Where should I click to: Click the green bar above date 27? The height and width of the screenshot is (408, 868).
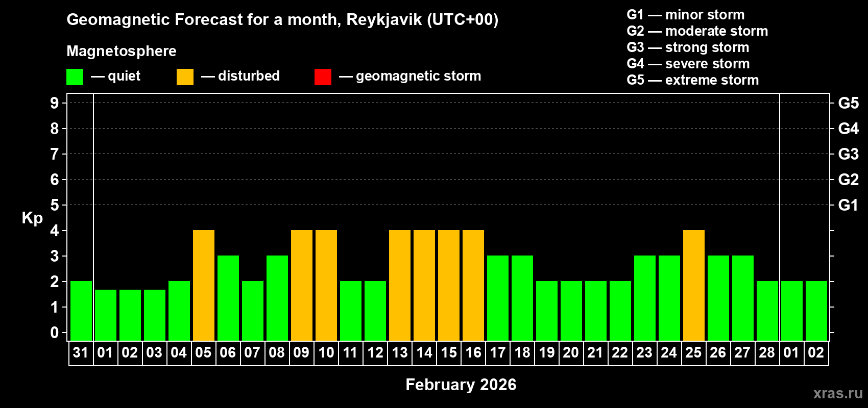[x=743, y=298]
